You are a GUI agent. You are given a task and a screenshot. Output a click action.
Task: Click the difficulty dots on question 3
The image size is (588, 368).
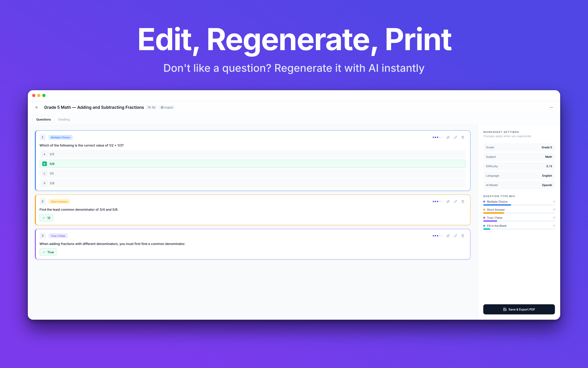pos(437,236)
